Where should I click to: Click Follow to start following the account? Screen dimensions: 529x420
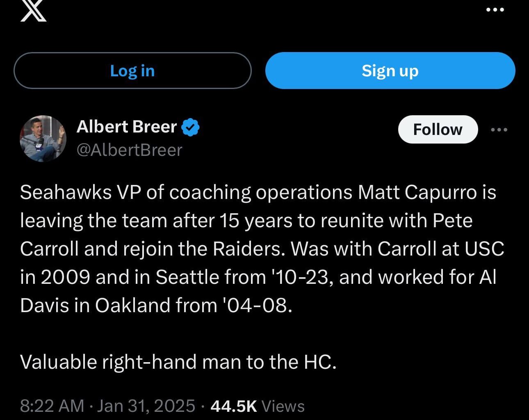[x=438, y=129]
